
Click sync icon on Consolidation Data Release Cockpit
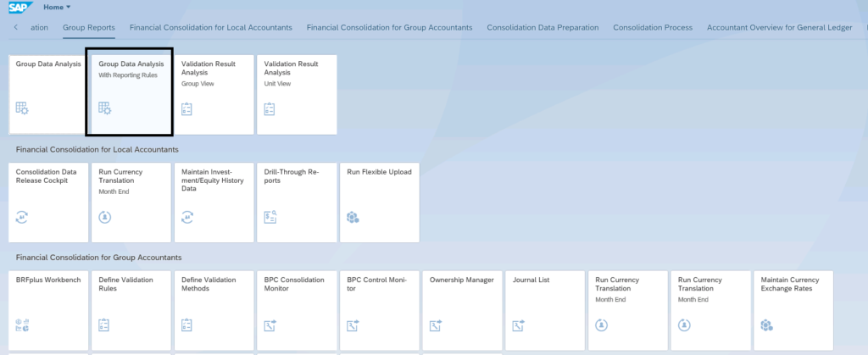point(21,217)
